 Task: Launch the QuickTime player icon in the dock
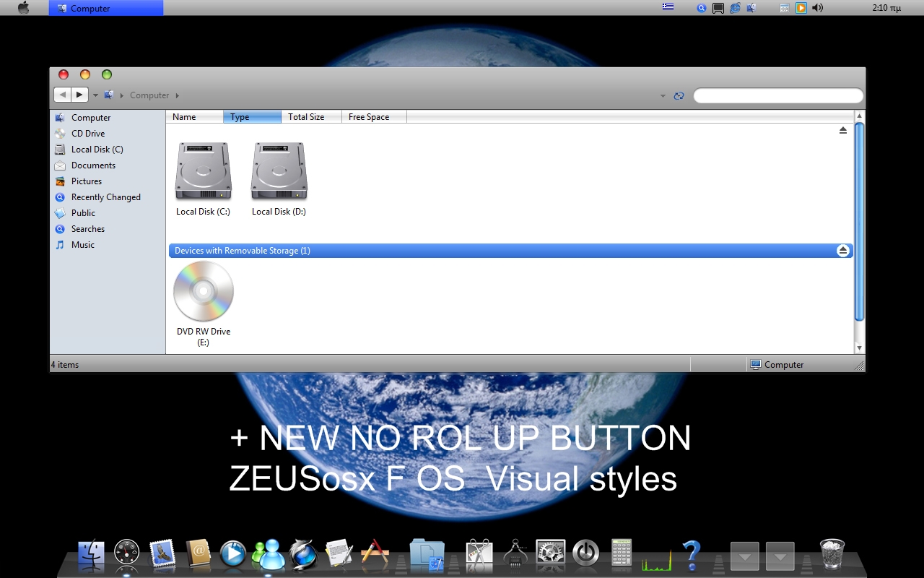pos(232,554)
